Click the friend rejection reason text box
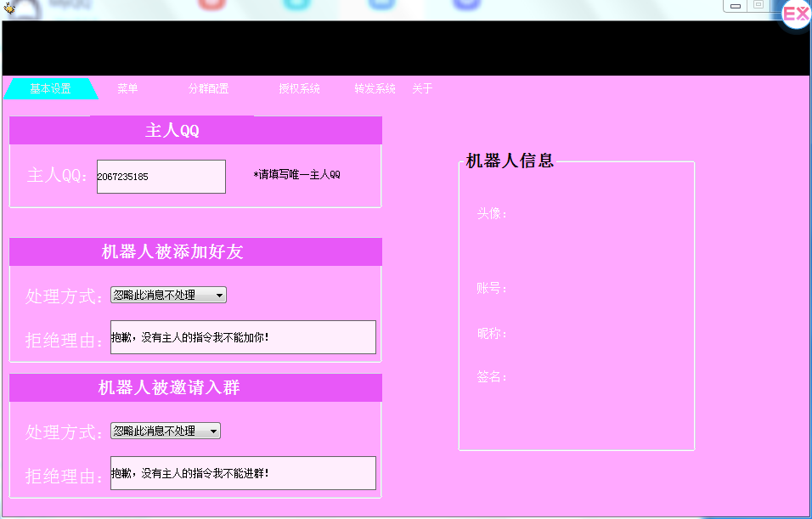Screen dimensions: 812x519 [x=243, y=337]
